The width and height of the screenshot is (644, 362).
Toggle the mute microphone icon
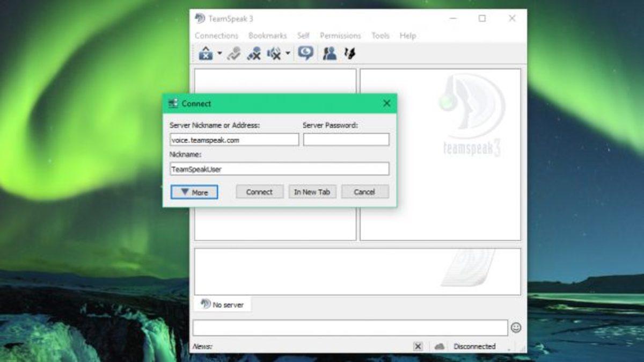[254, 53]
